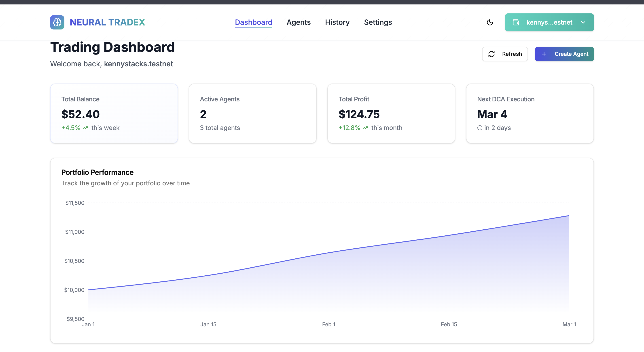Screen dimensions: 644x352
Task: Click the Mar 1 endpoint of portfolio chart line
Action: 569,216
